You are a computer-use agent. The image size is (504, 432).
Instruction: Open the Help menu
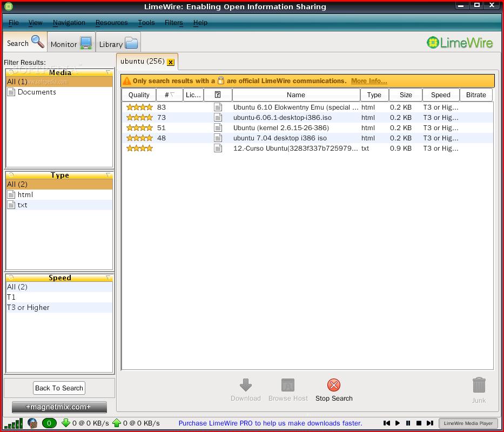coord(200,23)
